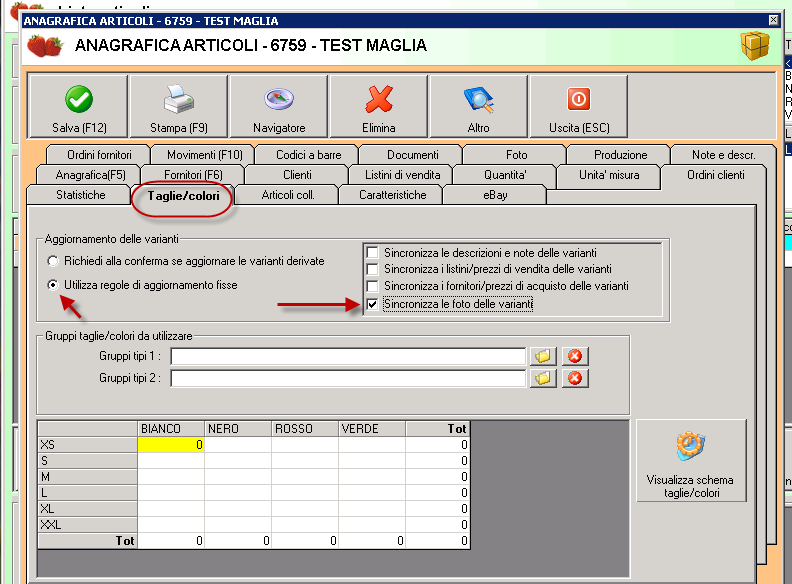Screen dimensions: 792x584
Task: Switch to the Statistiche tab
Action: (x=81, y=195)
